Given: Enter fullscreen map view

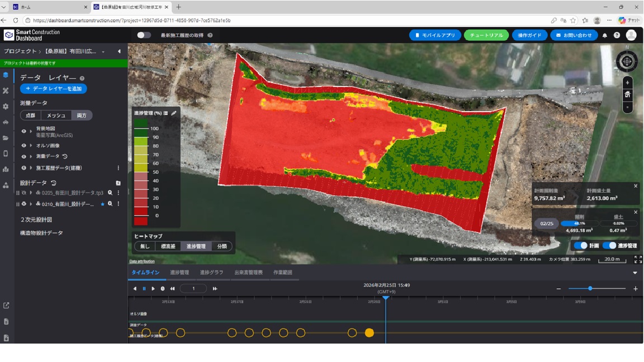Looking at the screenshot, I should coord(638,259).
